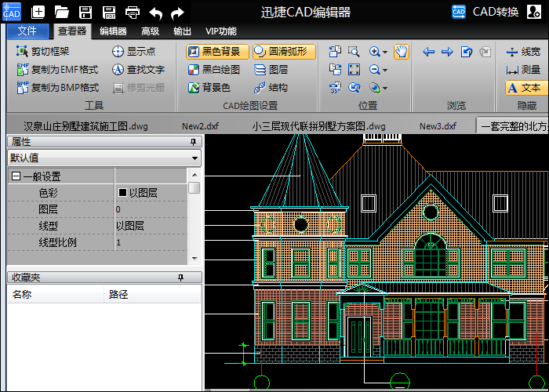Select the 剪切框架 tool
This screenshot has height=392, width=549.
42,52
